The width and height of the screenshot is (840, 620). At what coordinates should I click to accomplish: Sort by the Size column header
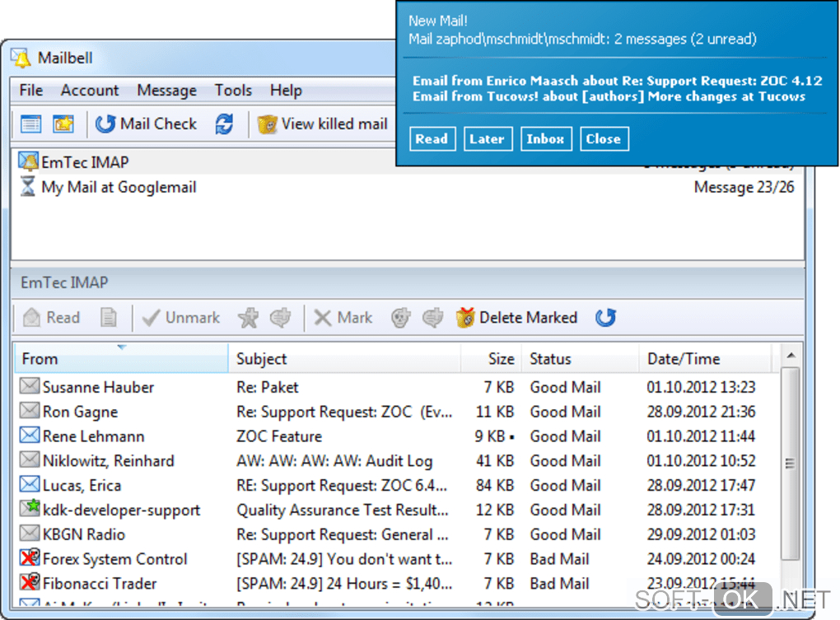(492, 358)
